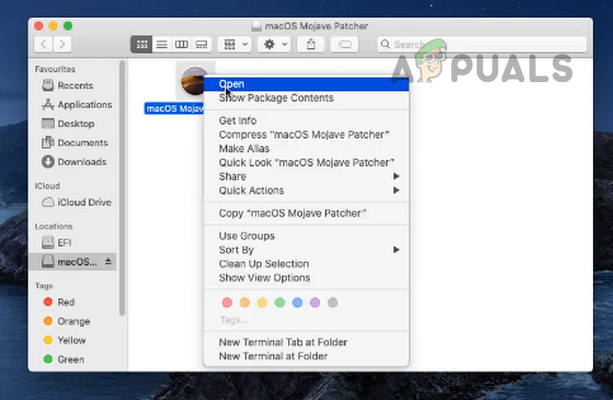Choose Tags... in the context menu
The image size is (613, 400).
[234, 320]
